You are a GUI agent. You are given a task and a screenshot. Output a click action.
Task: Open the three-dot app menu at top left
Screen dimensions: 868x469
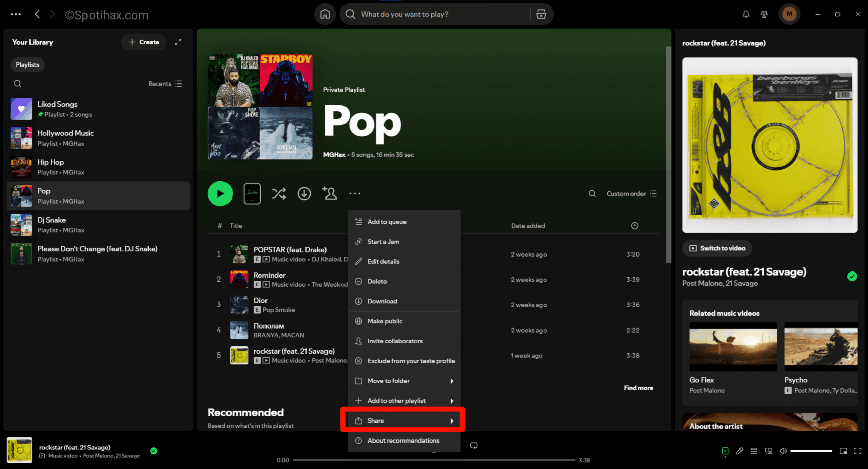16,14
